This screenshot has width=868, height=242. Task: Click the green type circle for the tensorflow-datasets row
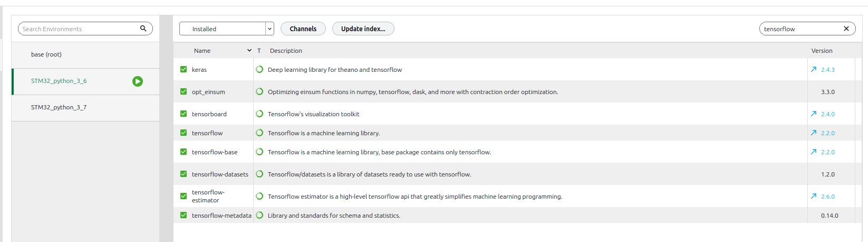(x=259, y=174)
